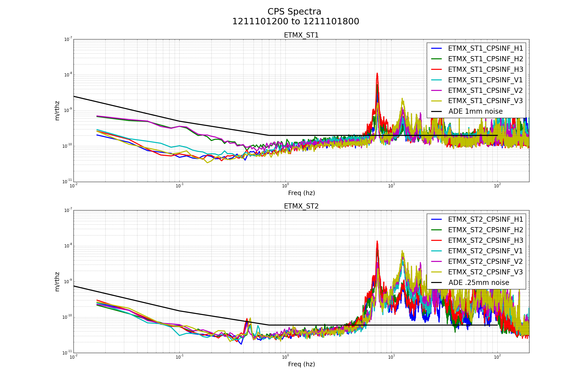Click the ETMX_ST1_CPSINF_V3 legend label
The image size is (588, 392).
coord(485,101)
